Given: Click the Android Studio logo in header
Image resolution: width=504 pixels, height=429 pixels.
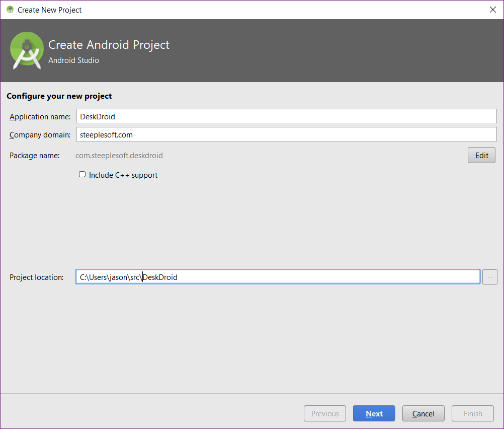Looking at the screenshot, I should pyautogui.click(x=27, y=50).
